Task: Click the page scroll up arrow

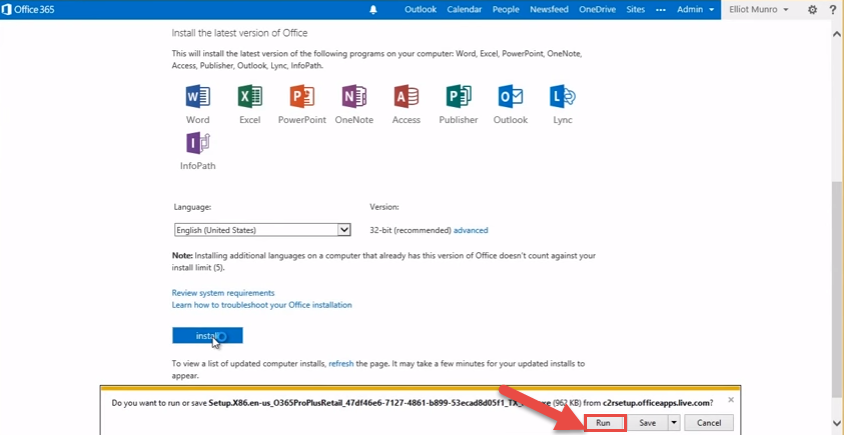Action: pos(838,32)
